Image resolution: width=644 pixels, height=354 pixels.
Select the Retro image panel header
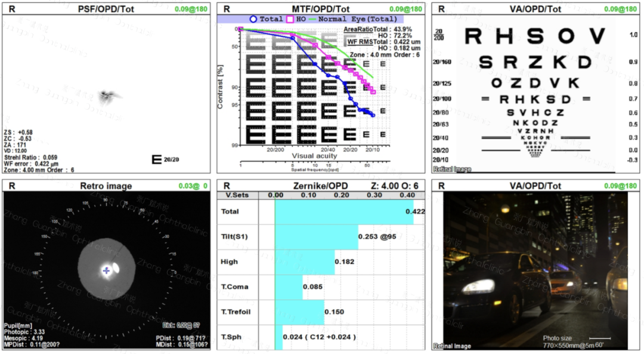click(106, 186)
